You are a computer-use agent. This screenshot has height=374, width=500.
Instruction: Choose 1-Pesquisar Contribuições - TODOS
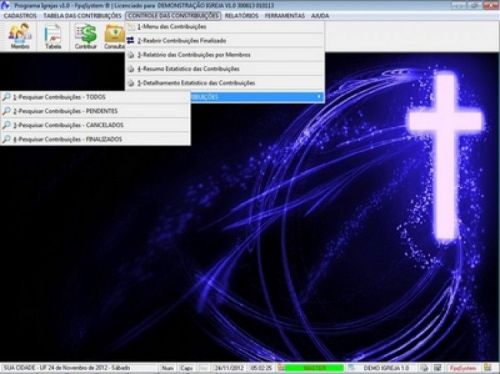tap(95, 97)
